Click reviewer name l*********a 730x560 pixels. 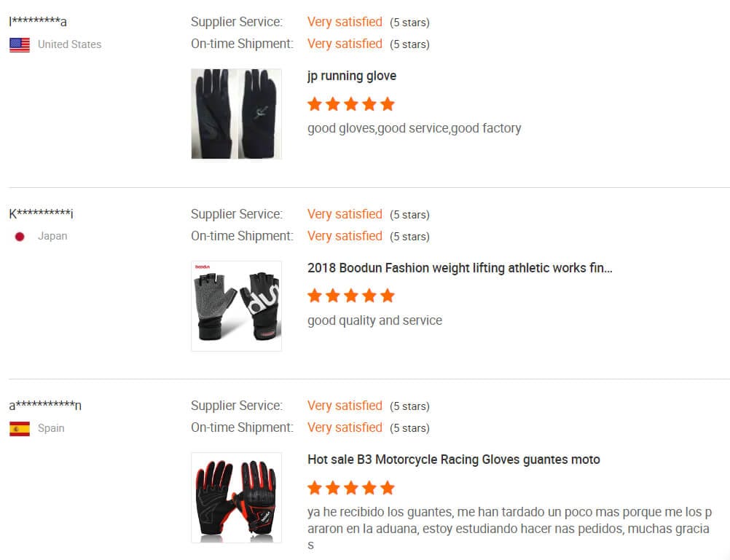coord(38,21)
